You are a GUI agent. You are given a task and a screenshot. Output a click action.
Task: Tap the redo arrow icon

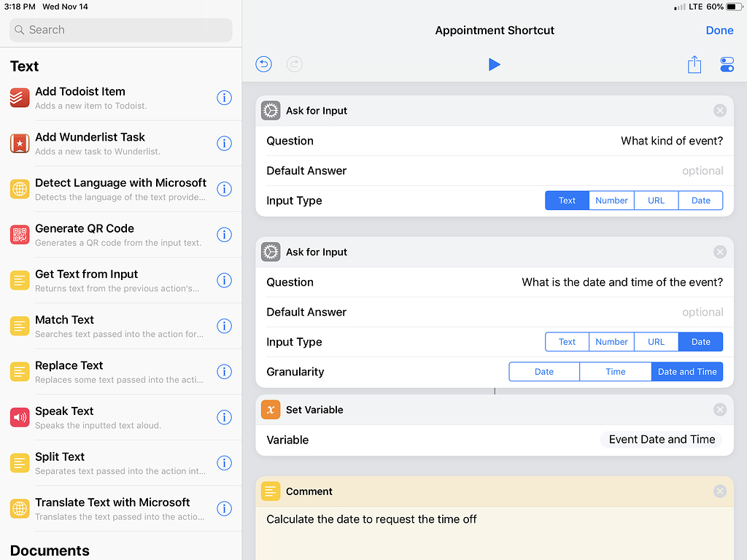pyautogui.click(x=294, y=64)
